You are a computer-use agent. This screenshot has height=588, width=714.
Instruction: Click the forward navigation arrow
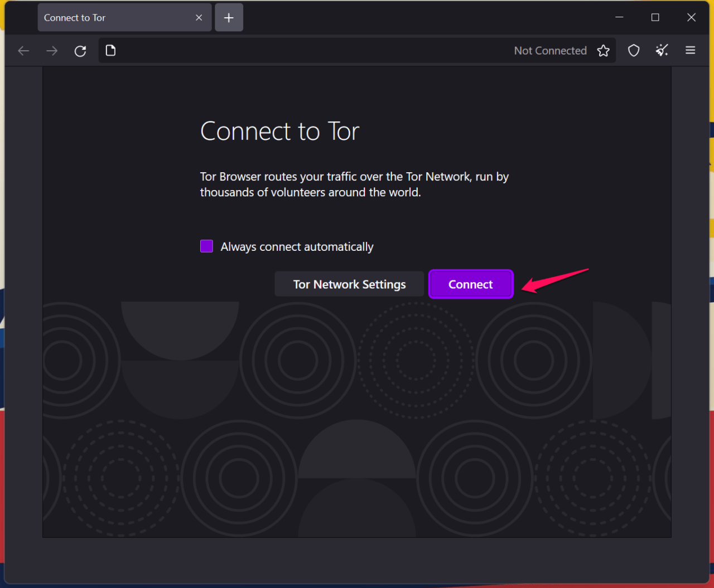click(x=52, y=50)
